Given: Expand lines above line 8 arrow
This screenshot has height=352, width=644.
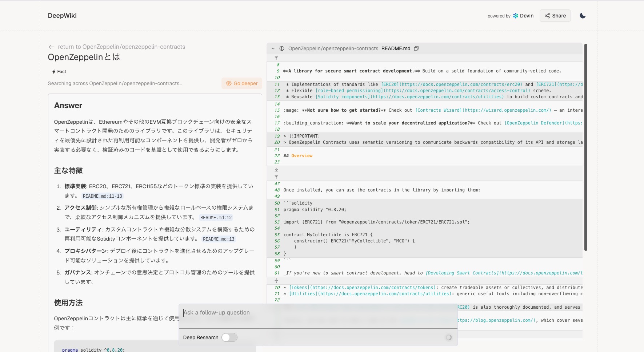Looking at the screenshot, I should tap(276, 58).
